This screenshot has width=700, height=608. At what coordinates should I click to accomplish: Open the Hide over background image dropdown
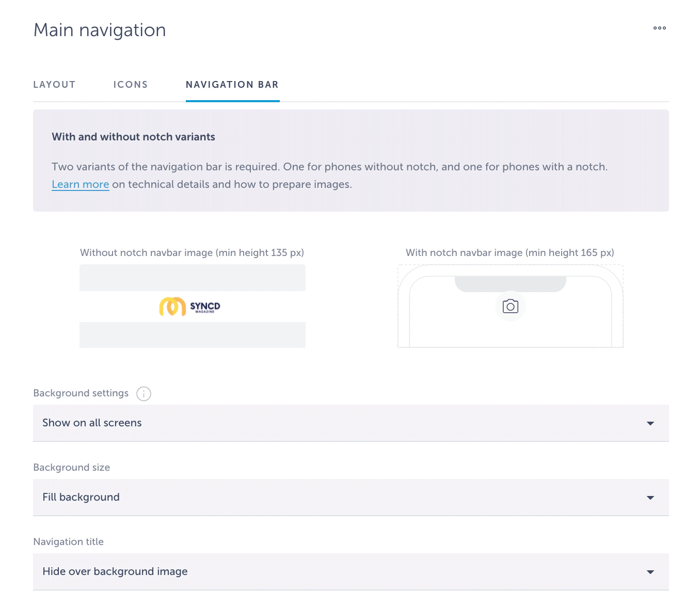click(351, 572)
